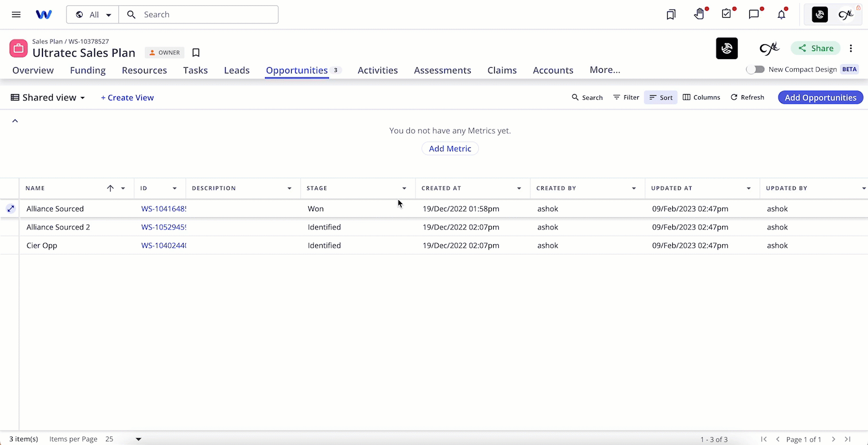Open ID column menu dropdown
Screen dimensions: 868x445
pyautogui.click(x=175, y=188)
